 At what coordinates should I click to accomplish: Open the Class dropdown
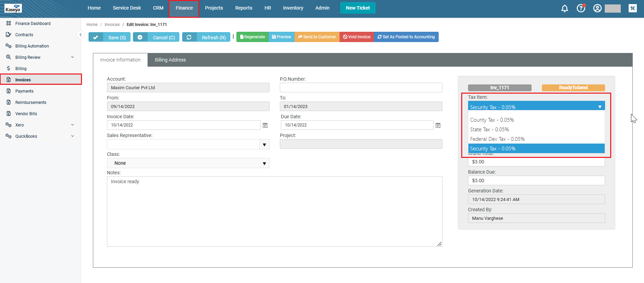[x=264, y=163]
